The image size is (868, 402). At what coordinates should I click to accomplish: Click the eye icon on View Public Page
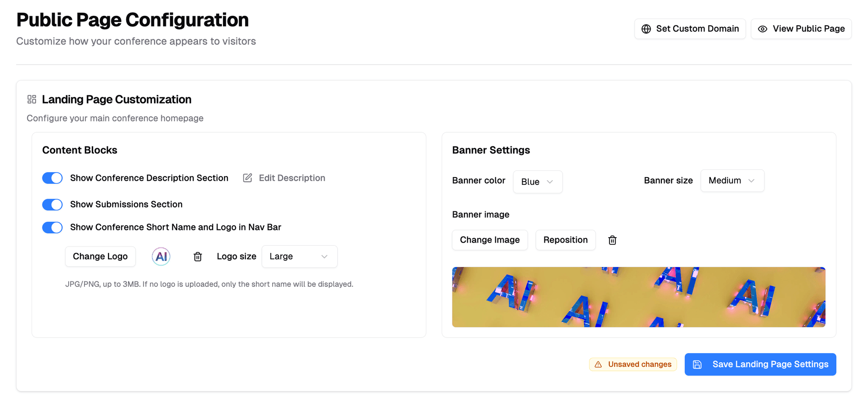[x=762, y=28]
